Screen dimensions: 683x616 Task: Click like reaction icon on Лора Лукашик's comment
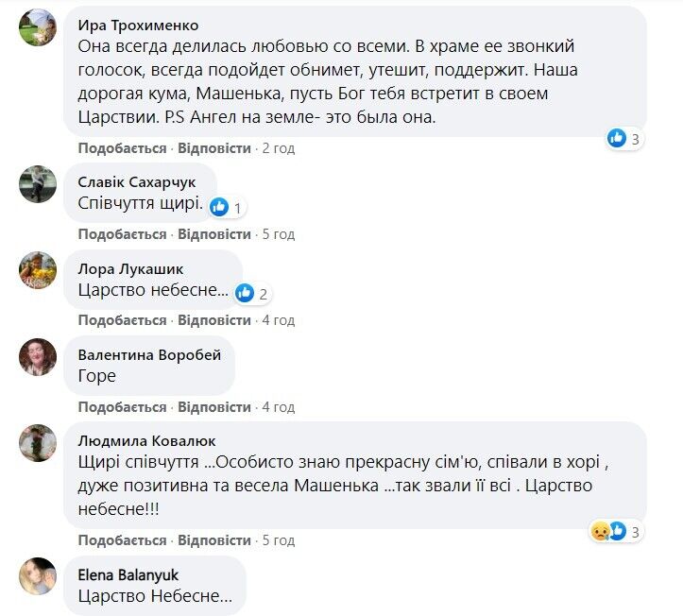coord(245,292)
